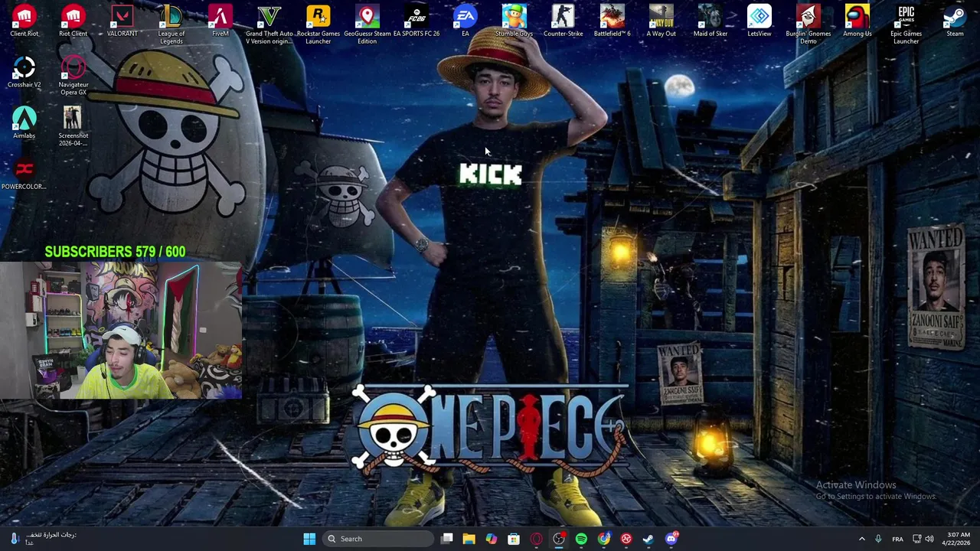Switch to OBS Studio in the taskbar
The height and width of the screenshot is (551, 980).
pos(559,539)
